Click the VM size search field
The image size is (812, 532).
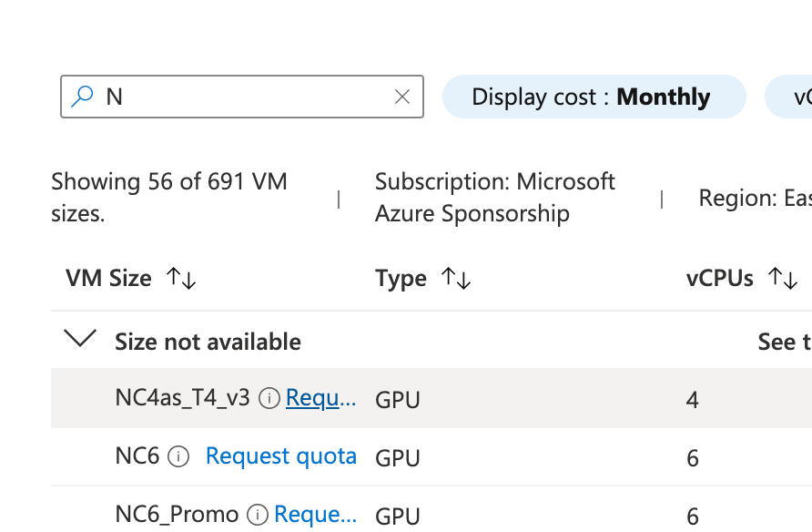246,97
